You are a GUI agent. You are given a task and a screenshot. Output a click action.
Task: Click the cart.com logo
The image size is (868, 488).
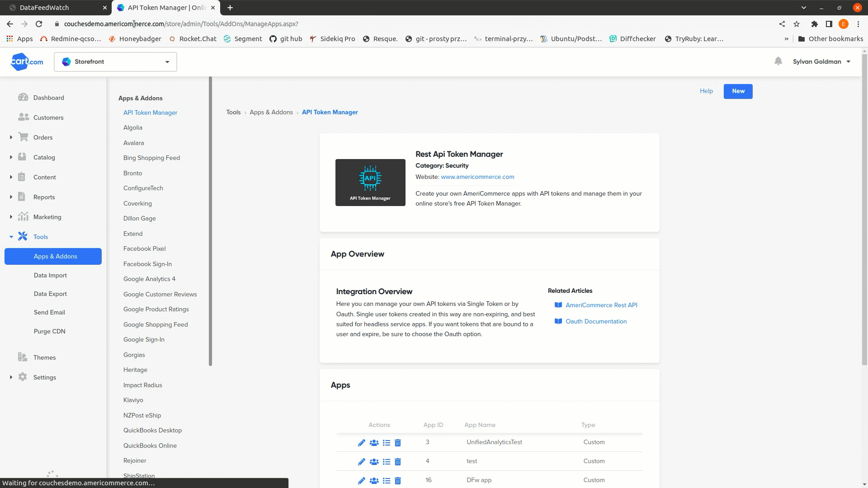click(x=27, y=61)
